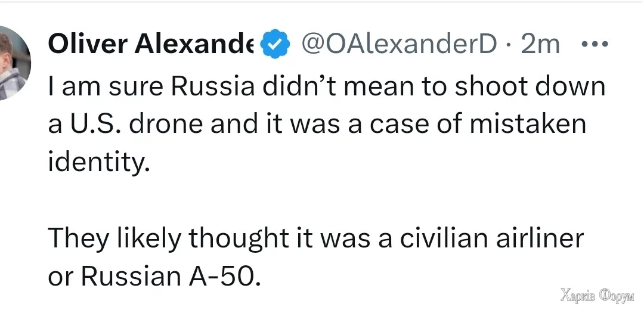Open the tweet via 2m timestamp
Image resolution: width=644 pixels, height=310 pixels.
pos(540,44)
